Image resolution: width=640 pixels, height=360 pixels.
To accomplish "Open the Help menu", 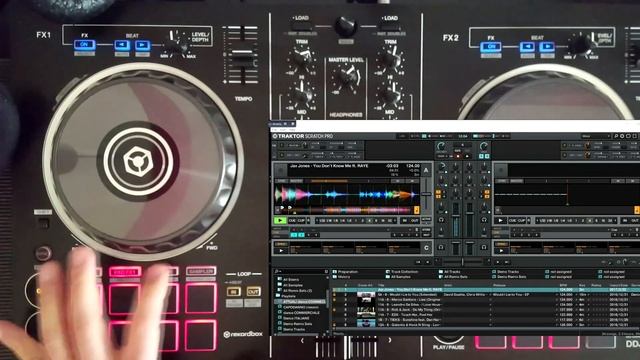I will 292,129.
